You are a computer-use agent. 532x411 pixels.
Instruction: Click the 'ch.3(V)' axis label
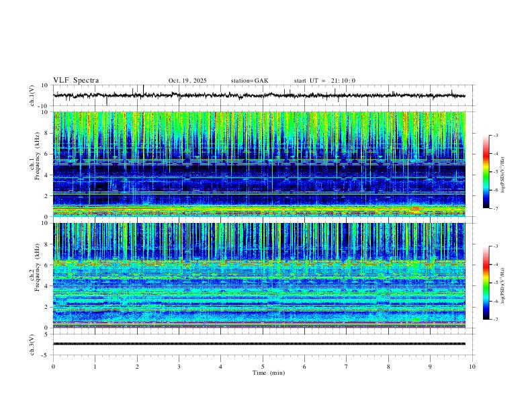pos(32,345)
